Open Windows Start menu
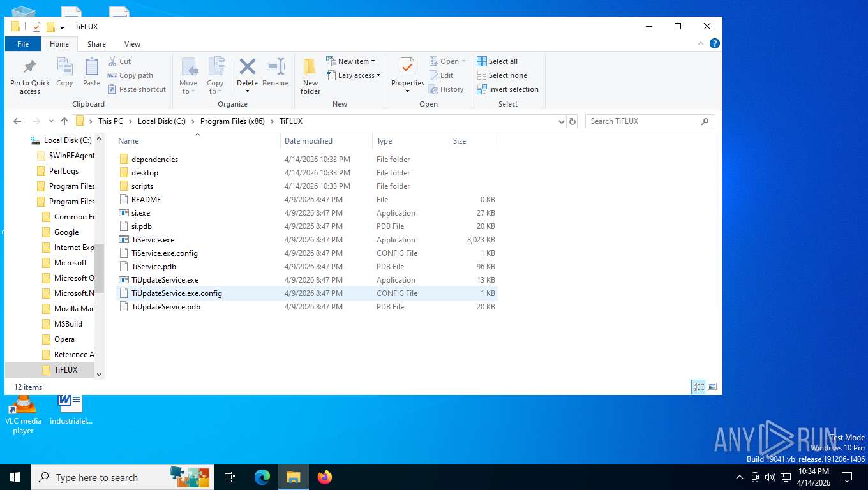This screenshot has height=490, width=868. click(x=15, y=477)
